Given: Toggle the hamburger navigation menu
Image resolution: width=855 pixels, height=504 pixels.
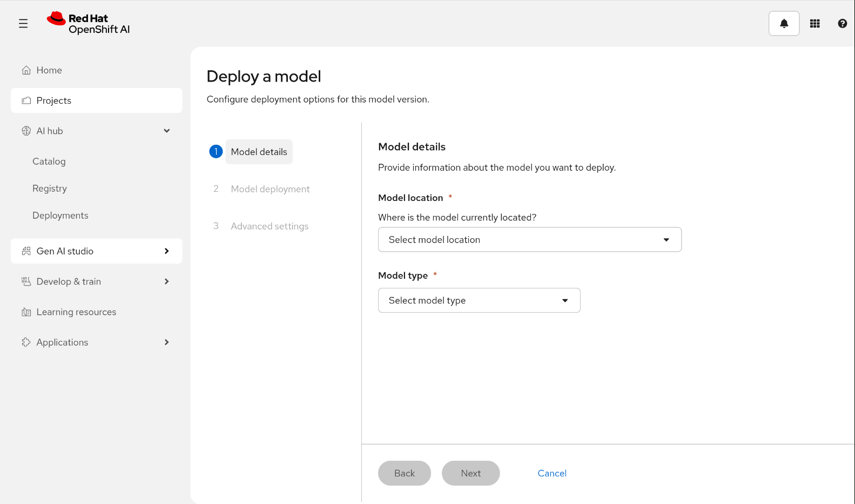Looking at the screenshot, I should [23, 24].
